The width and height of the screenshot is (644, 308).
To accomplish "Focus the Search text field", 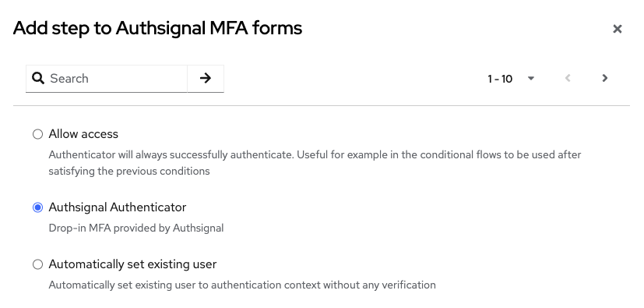I will (x=117, y=78).
